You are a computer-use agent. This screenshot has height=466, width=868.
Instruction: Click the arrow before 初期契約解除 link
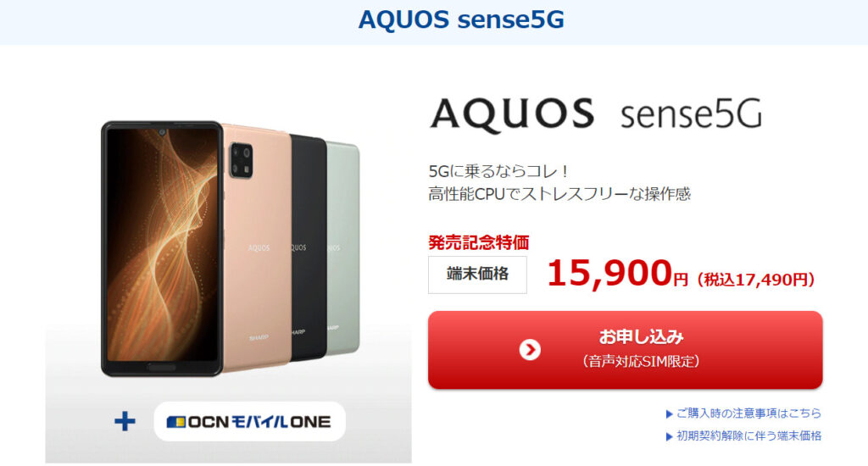(x=669, y=436)
